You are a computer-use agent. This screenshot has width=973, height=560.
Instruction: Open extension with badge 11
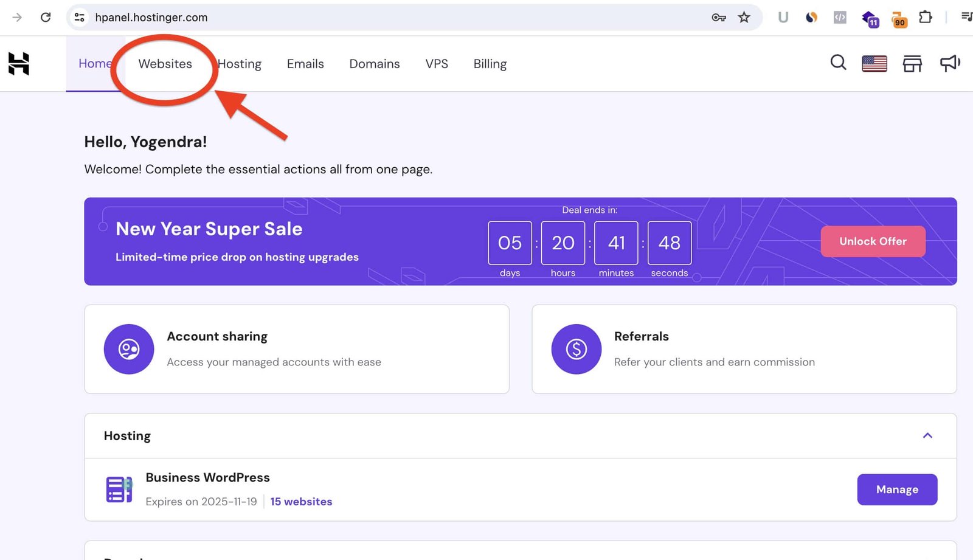point(870,19)
